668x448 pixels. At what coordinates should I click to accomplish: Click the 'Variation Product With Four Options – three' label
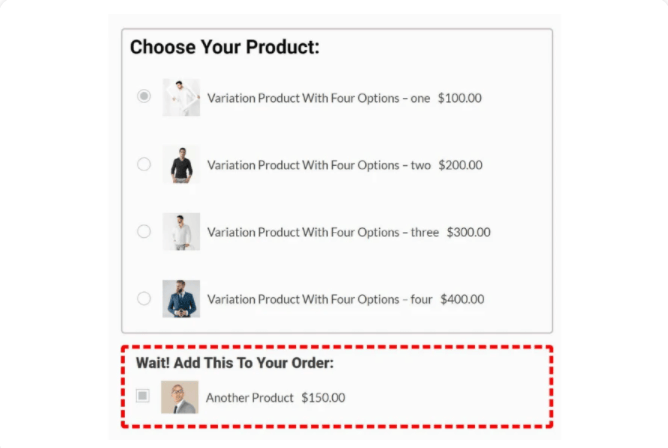(322, 232)
